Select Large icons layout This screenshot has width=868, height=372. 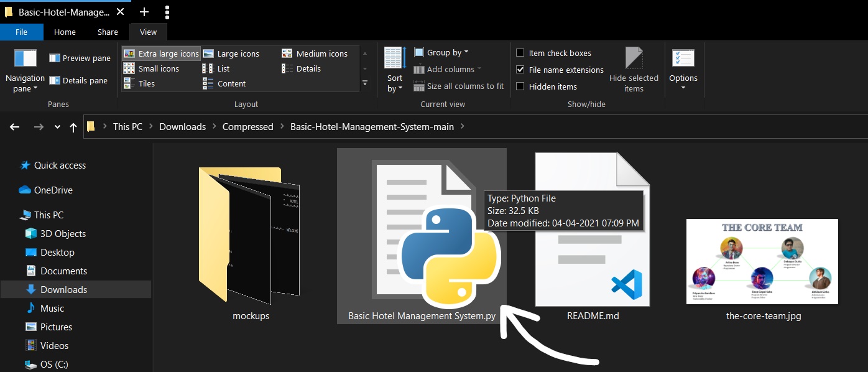[231, 53]
